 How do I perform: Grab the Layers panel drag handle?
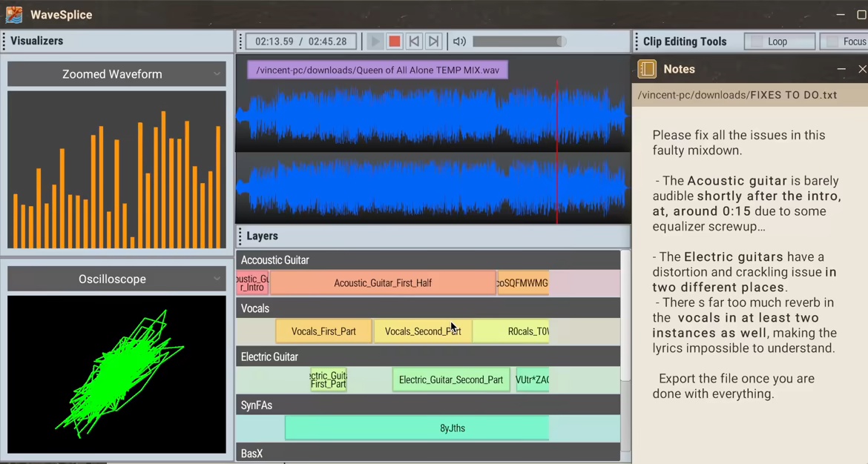pos(240,236)
